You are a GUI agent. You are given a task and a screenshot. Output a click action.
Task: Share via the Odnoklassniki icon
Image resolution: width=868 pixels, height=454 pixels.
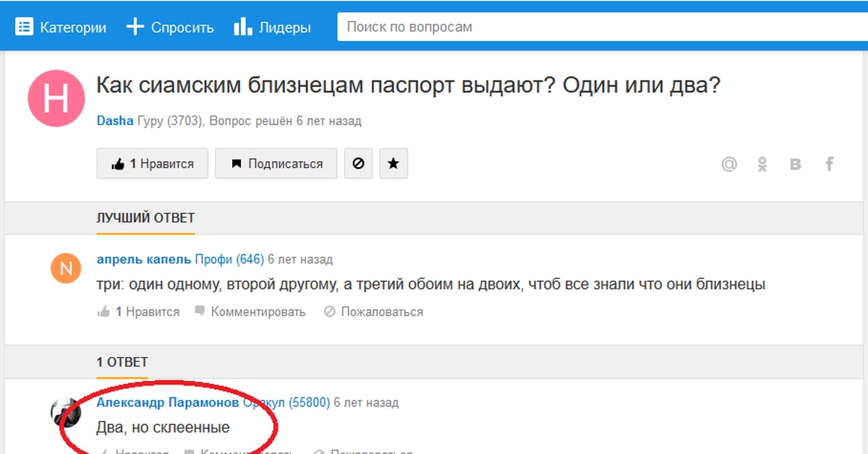coord(762,164)
